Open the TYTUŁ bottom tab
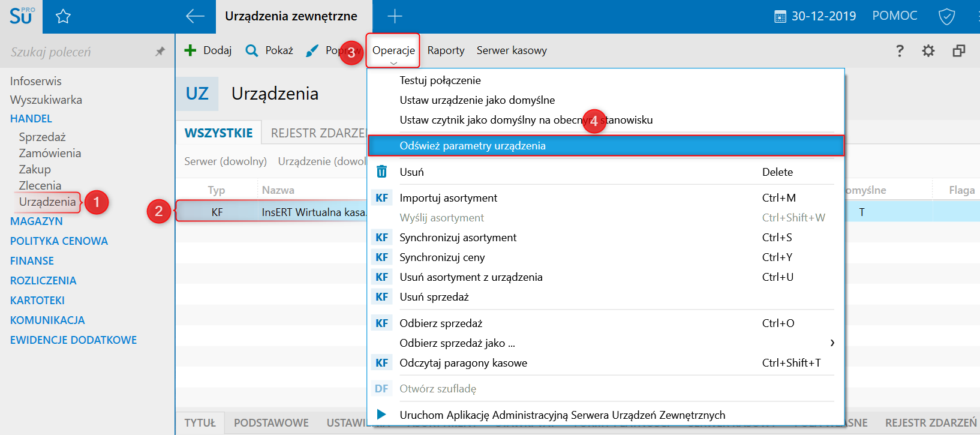Viewport: 980px width, 435px height. (200, 423)
